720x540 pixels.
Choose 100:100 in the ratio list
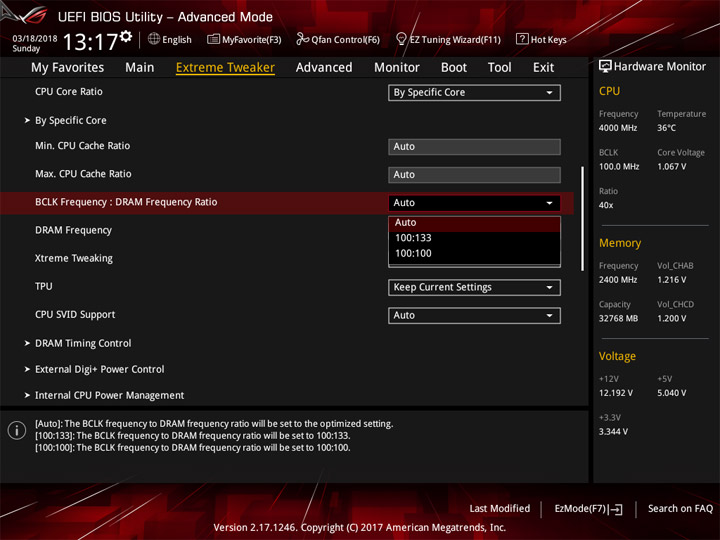(x=474, y=253)
